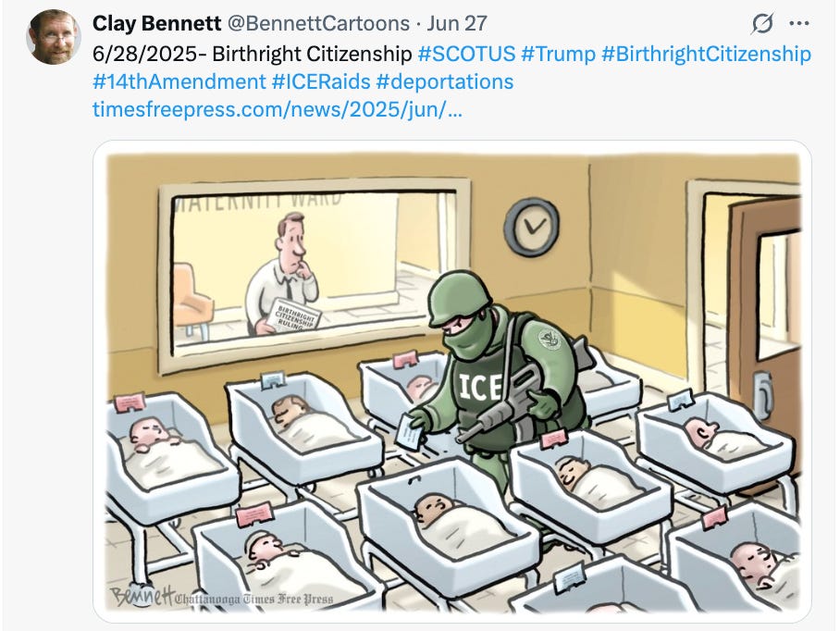Open the three-dot more options menu

point(799,23)
